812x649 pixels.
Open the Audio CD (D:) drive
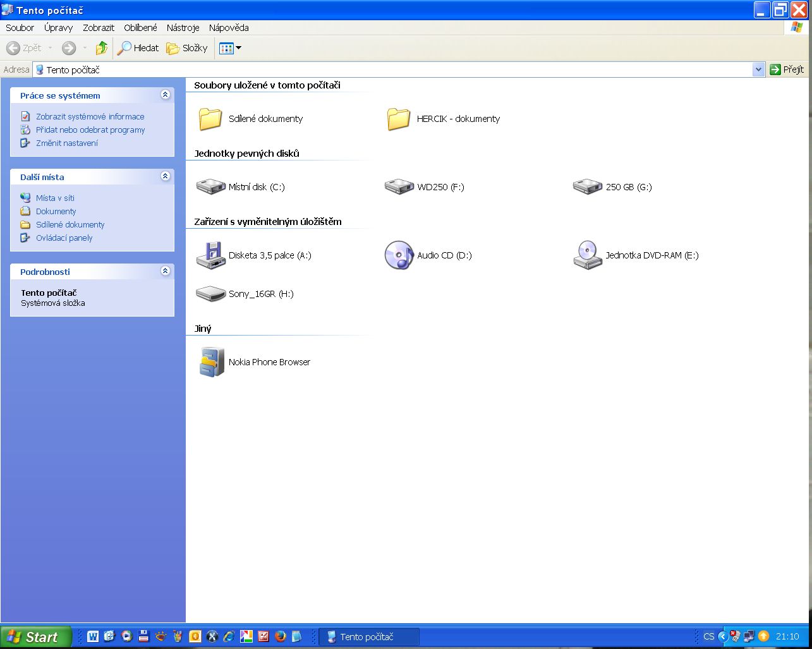[x=399, y=255]
